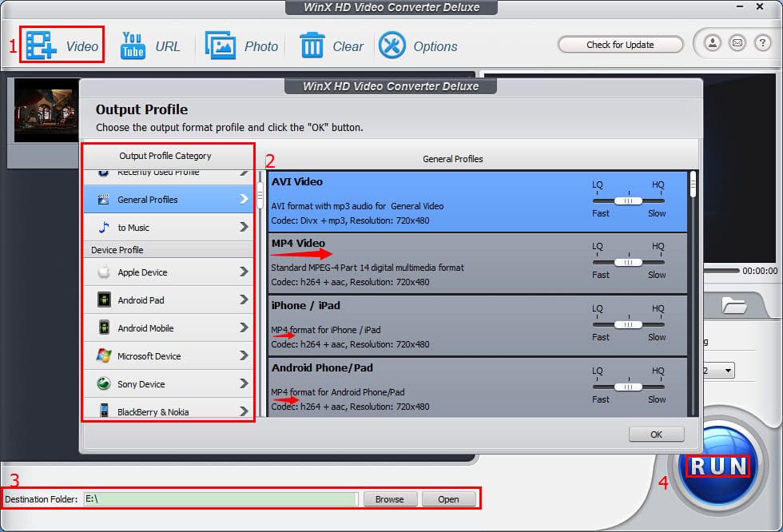Viewport: 783px width, 532px height.
Task: Click the Check for Update button
Action: pos(620,45)
